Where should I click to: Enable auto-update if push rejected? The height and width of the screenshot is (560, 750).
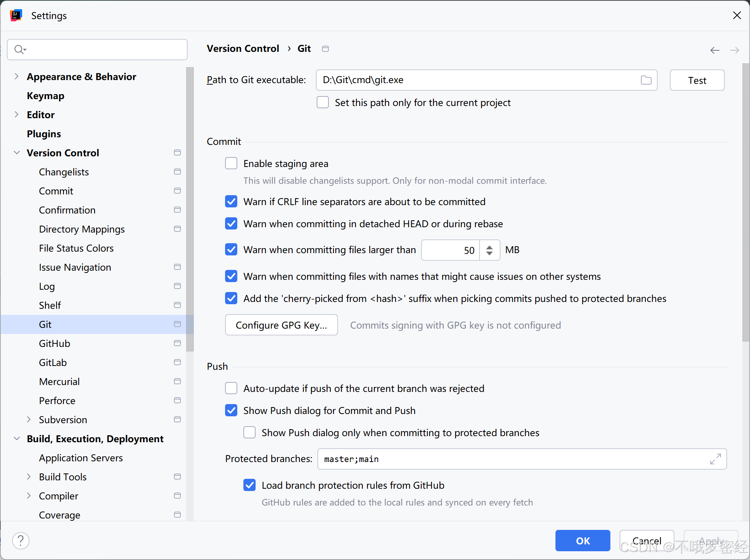point(231,388)
